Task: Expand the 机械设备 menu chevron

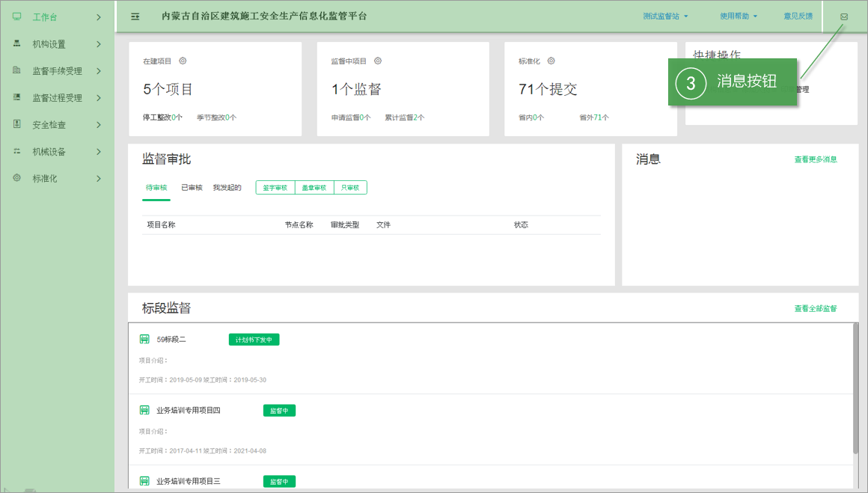Action: 99,152
